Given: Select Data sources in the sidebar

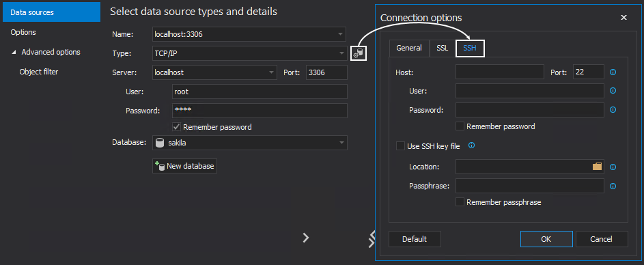Looking at the screenshot, I should pos(51,12).
